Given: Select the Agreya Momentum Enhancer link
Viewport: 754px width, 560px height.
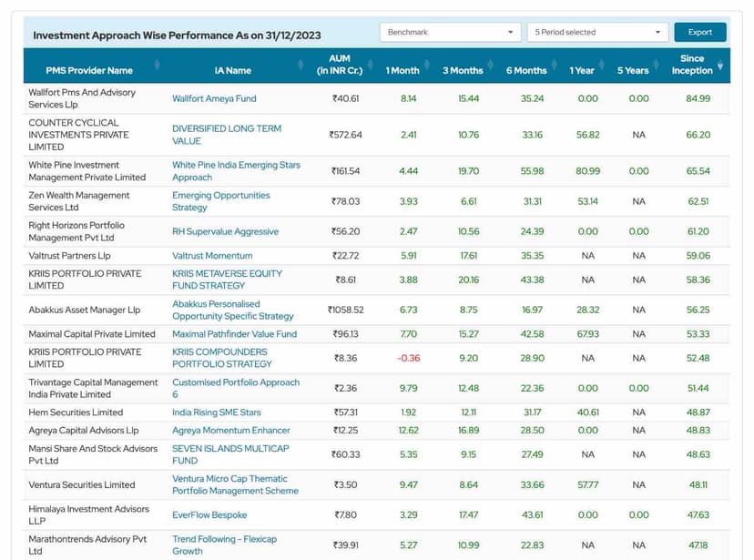Looking at the screenshot, I should pyautogui.click(x=231, y=431).
